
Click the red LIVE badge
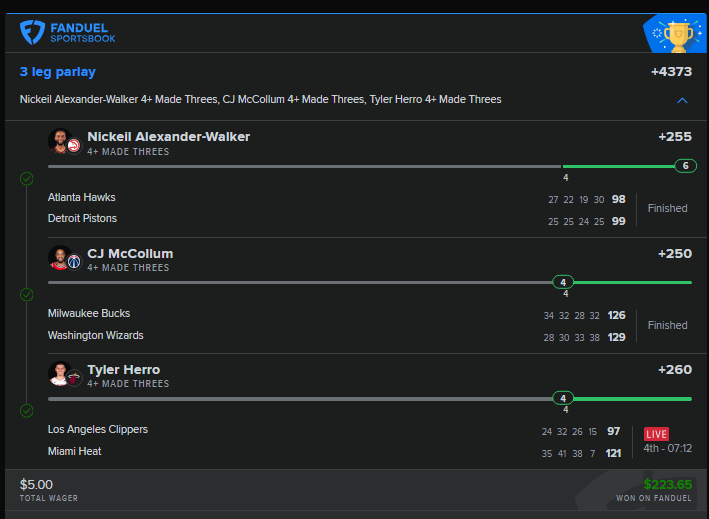(x=656, y=434)
